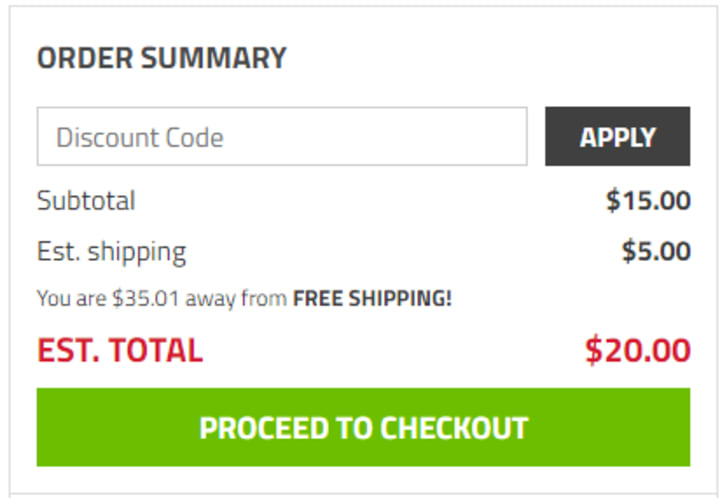720x498 pixels.
Task: Focus the discount input via its placeholder text
Action: pos(140,137)
